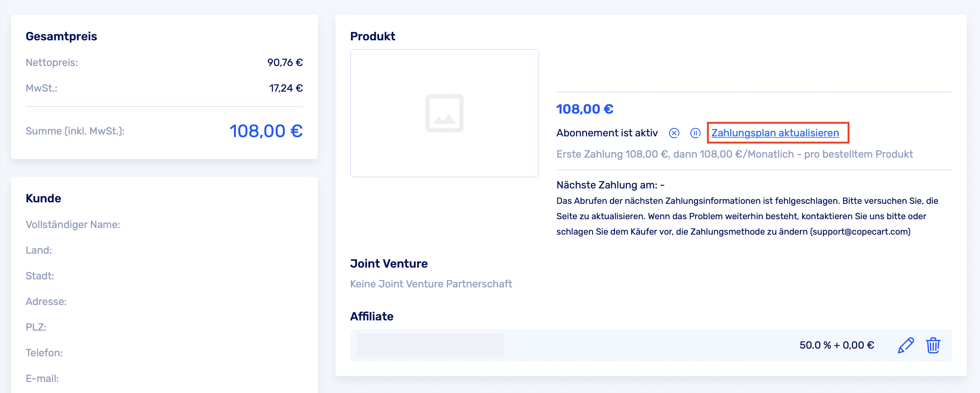The width and height of the screenshot is (980, 393).
Task: Click the product image placeholder
Action: (444, 113)
